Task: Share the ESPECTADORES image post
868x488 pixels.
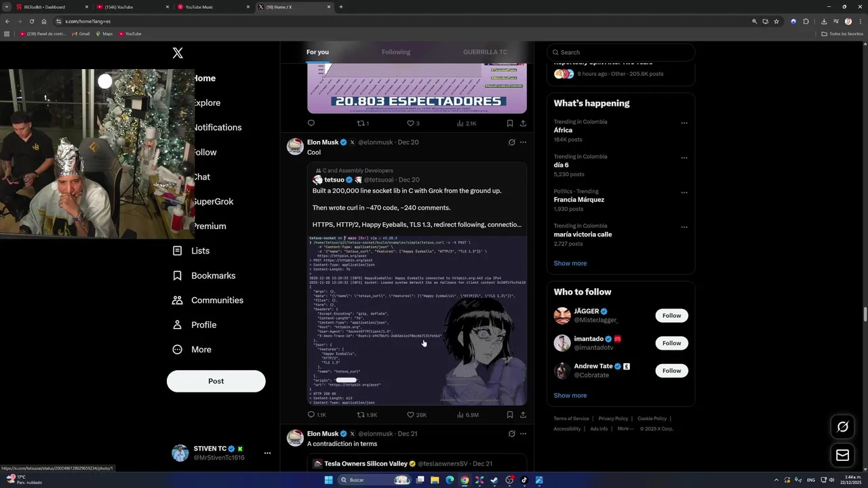Action: point(523,123)
